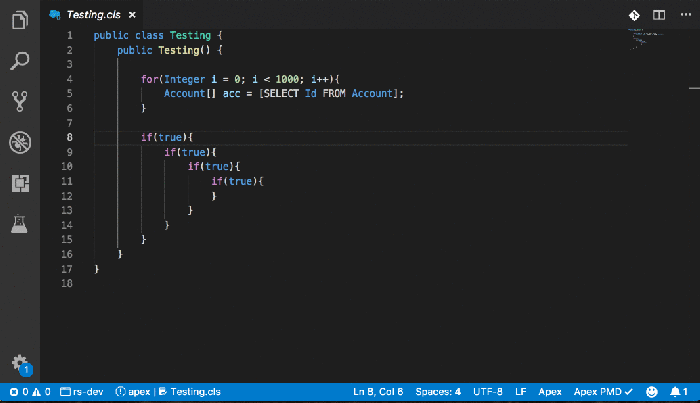Click 'if(true){' on line 11

pos(237,181)
